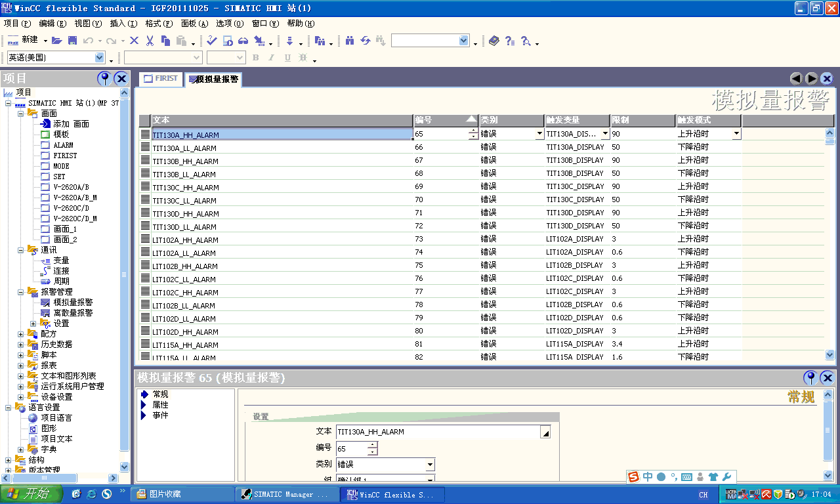Select the 添加 画面 tree item

click(x=71, y=124)
